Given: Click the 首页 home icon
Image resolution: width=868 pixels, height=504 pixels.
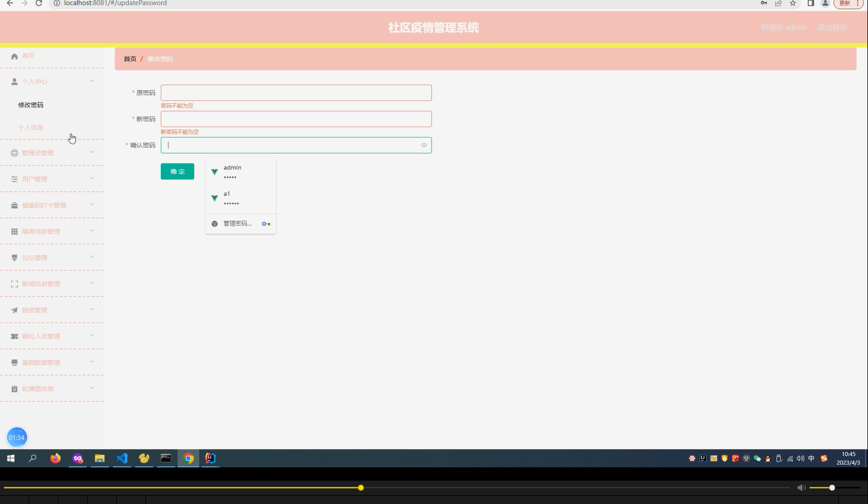Looking at the screenshot, I should click(x=14, y=56).
